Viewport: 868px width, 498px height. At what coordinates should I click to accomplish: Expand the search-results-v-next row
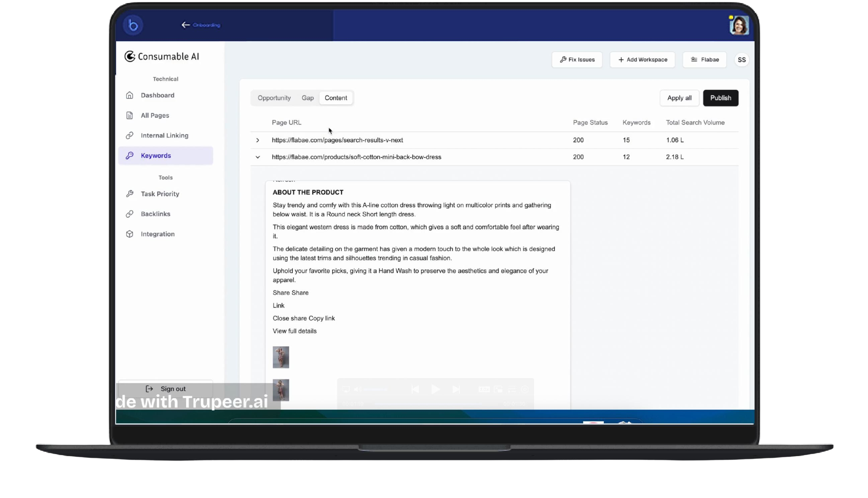coord(258,140)
